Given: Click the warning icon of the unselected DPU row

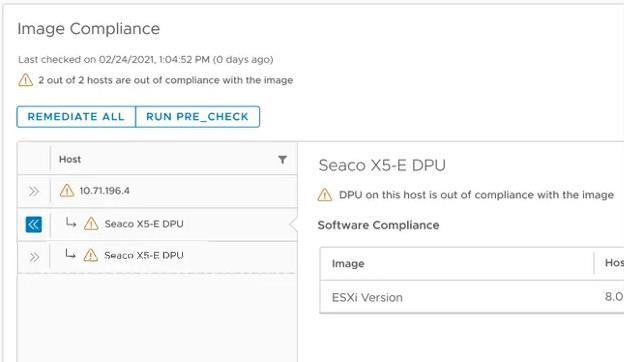Looking at the screenshot, I should [91, 255].
